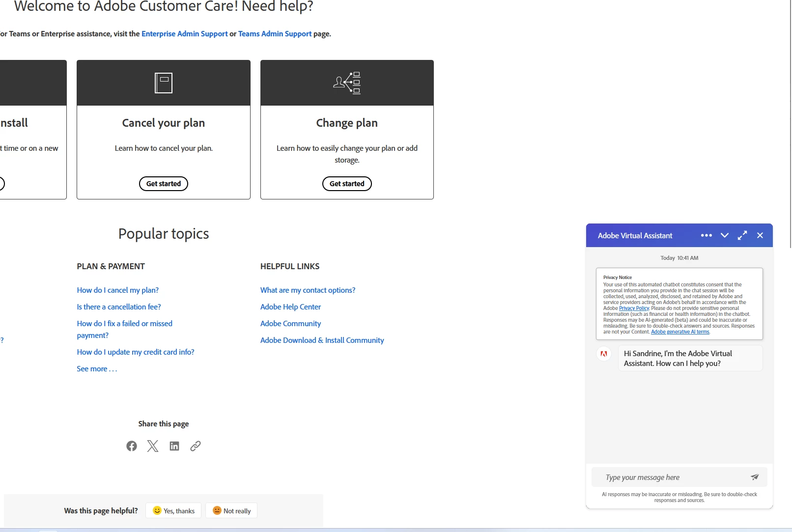The height and width of the screenshot is (532, 792).
Task: Share this page on Facebook
Action: (132, 446)
